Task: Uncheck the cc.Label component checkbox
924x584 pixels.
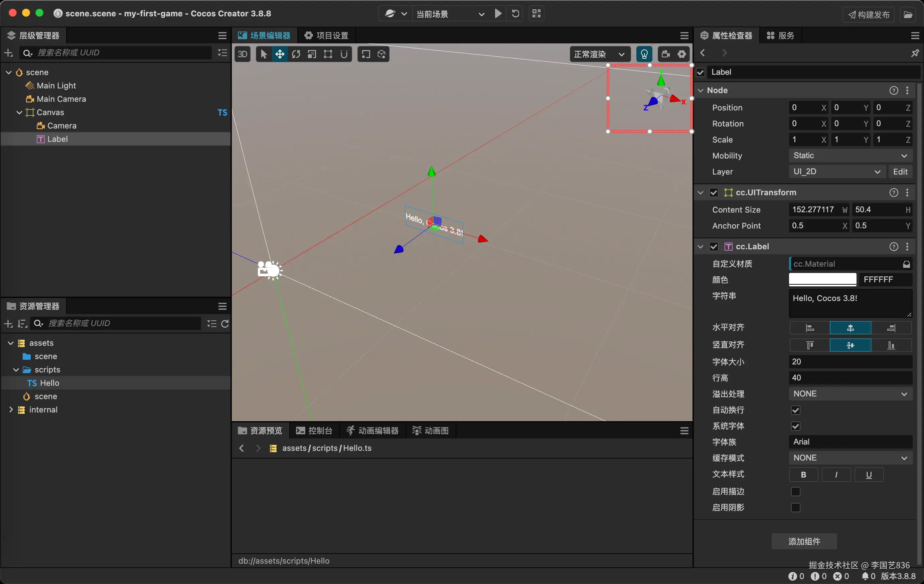Action: [714, 247]
